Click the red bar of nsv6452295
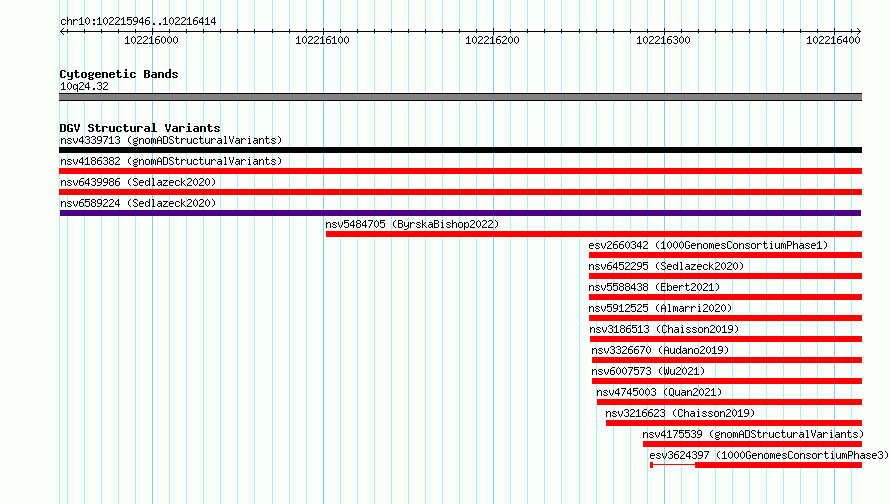This screenshot has width=890, height=504. pyautogui.click(x=725, y=276)
